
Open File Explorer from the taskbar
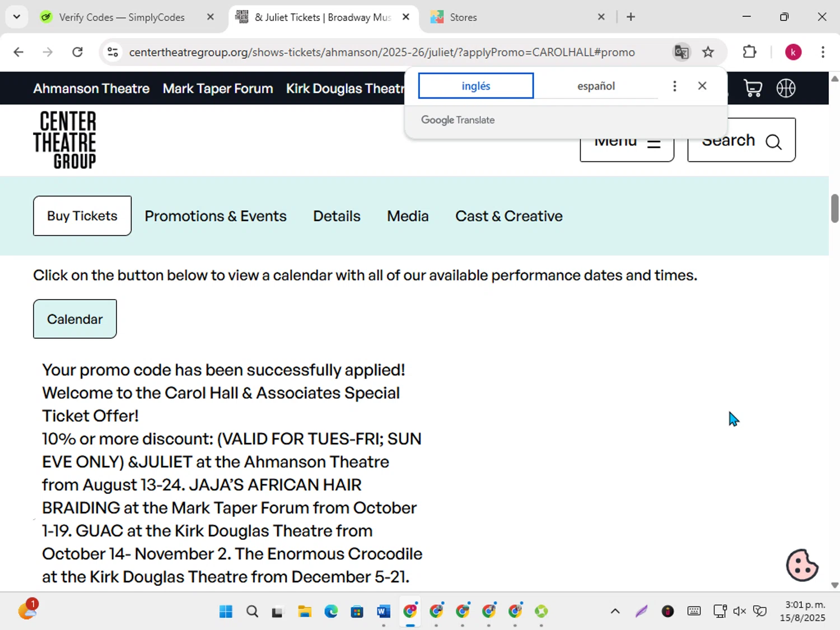coord(304,612)
